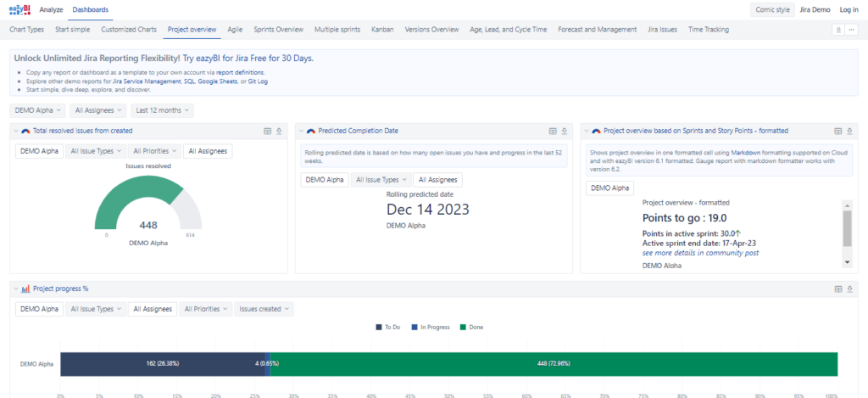Image resolution: width=868 pixels, height=398 pixels.
Task: Open the Chart Types dashboard tab
Action: pyautogui.click(x=27, y=30)
